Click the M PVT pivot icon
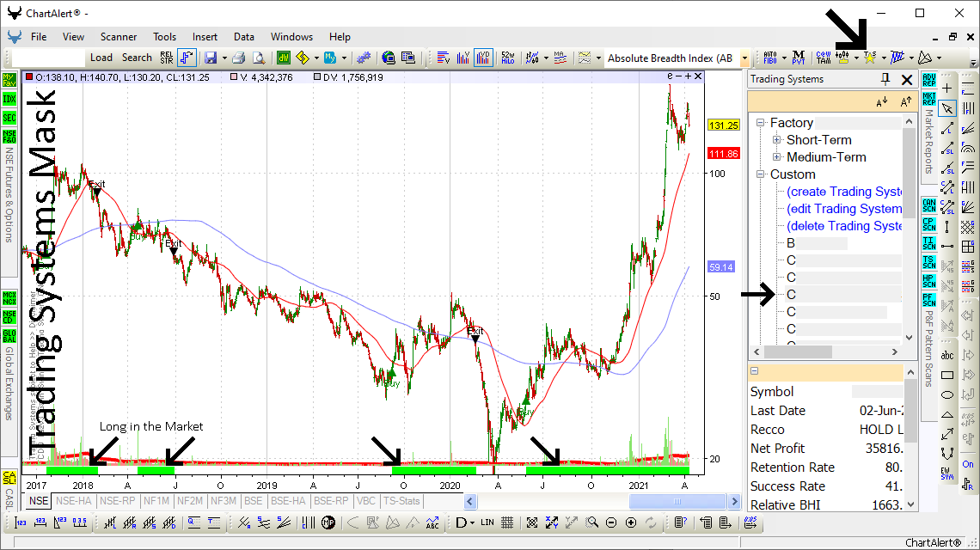980x550 pixels. click(x=798, y=58)
